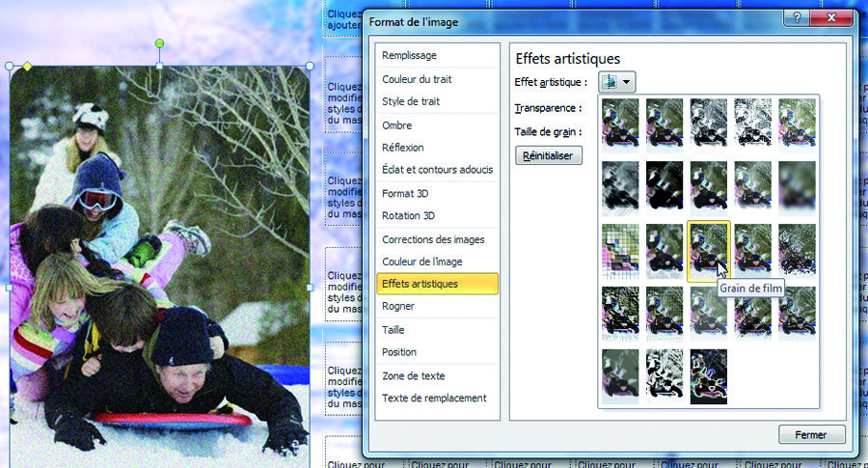Click the photo's top-center sizing handle

tap(159, 66)
